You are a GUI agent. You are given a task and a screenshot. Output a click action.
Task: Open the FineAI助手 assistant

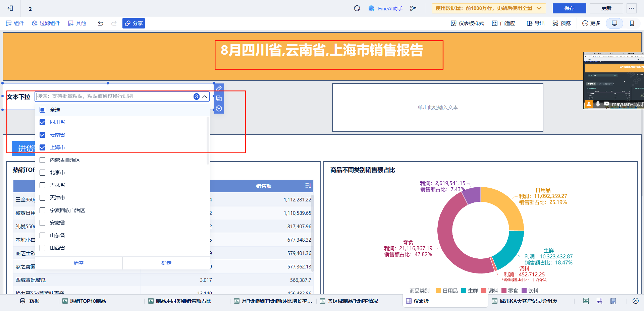(385, 8)
